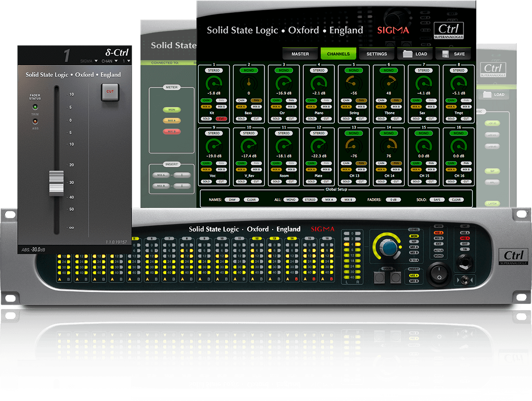Open the CHAN dropdown in δ-Ctrl
This screenshot has width=532, height=401.
(110, 61)
